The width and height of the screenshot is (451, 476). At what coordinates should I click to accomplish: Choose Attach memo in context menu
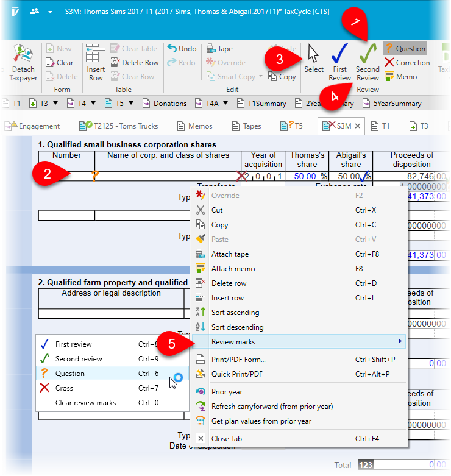click(299, 269)
